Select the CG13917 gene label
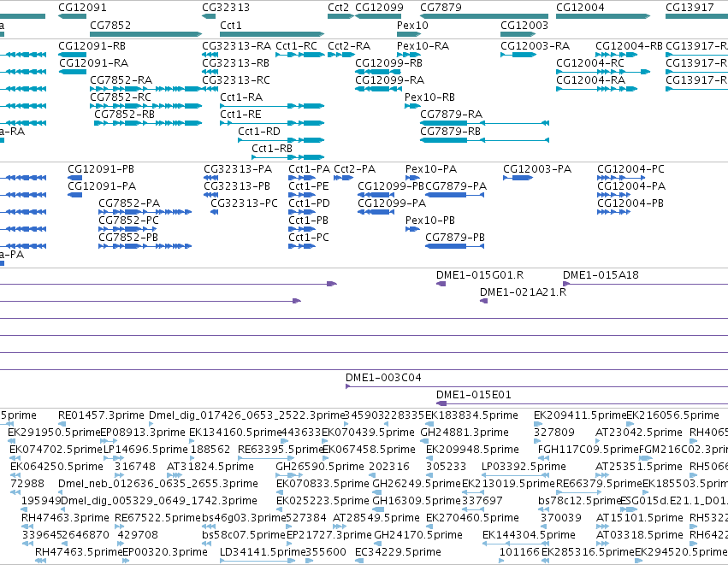The width and height of the screenshot is (728, 565). tap(690, 8)
